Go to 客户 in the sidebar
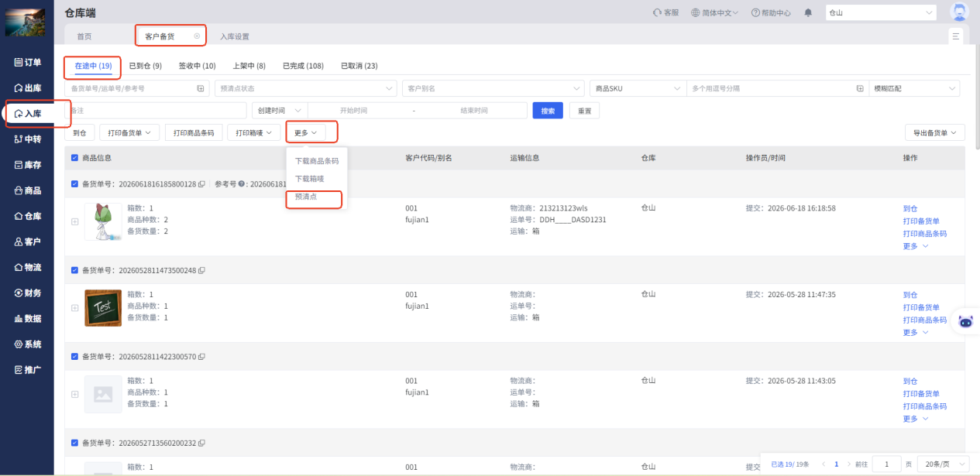Viewport: 980px width, 476px height. (x=28, y=241)
